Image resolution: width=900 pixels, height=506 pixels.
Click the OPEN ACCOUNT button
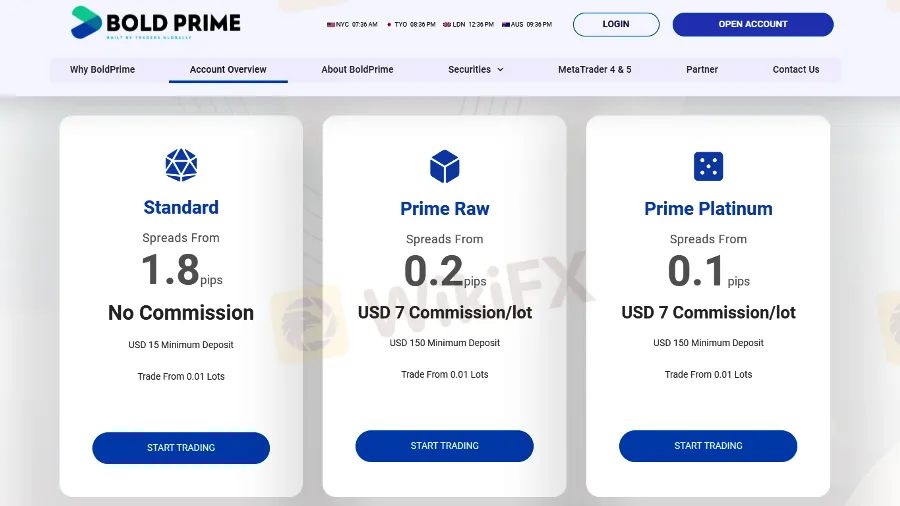tap(752, 24)
